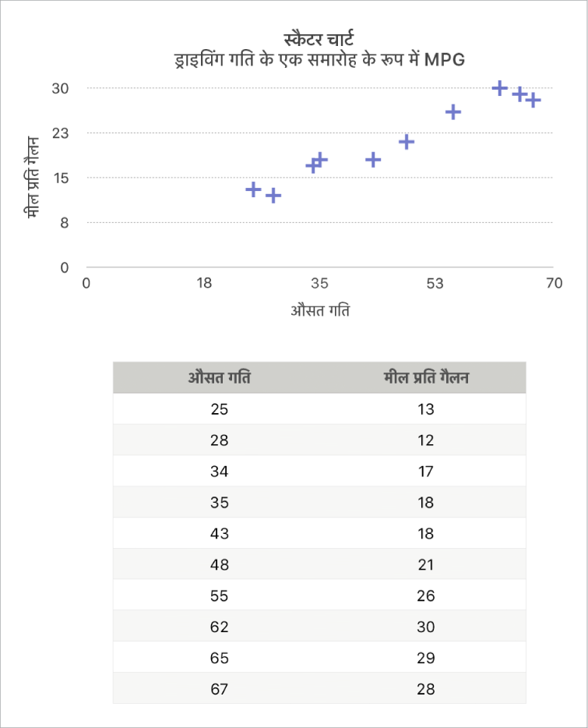Viewport: 588px width, 728px height.
Task: Select the data point at speed 55
Action: (x=453, y=112)
